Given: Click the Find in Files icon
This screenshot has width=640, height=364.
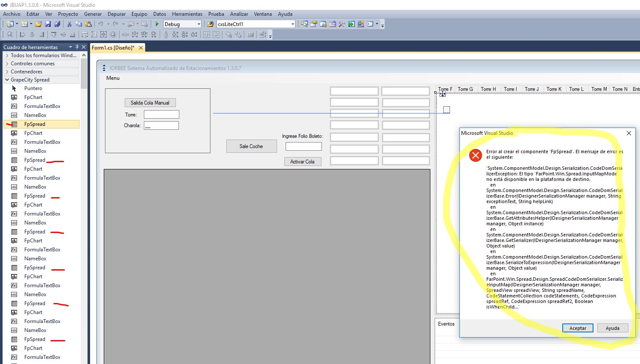Looking at the screenshot, I should (x=210, y=24).
